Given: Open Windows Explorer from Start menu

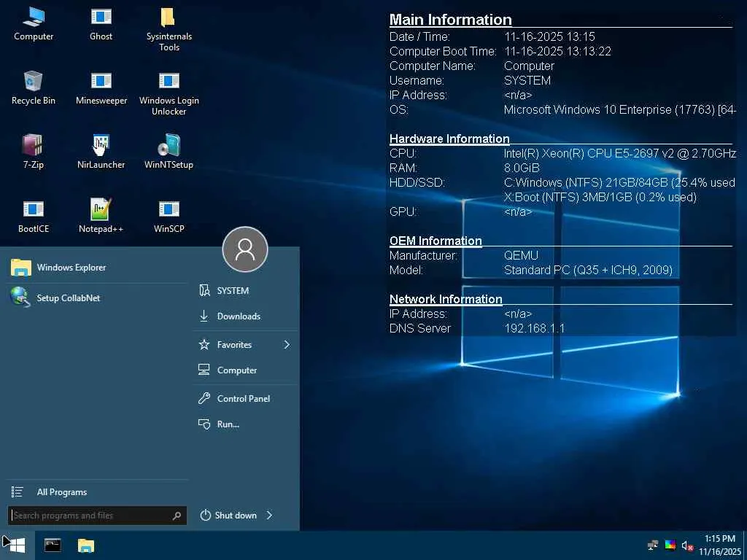Looking at the screenshot, I should point(97,268).
